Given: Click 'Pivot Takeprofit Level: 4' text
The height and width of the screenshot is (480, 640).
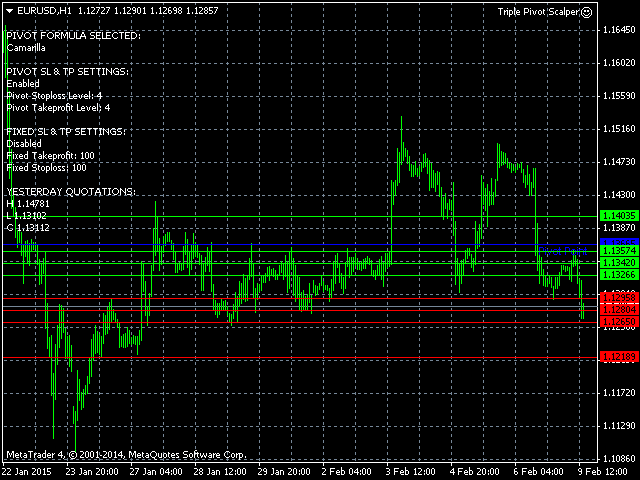Looking at the screenshot, I should [58, 108].
